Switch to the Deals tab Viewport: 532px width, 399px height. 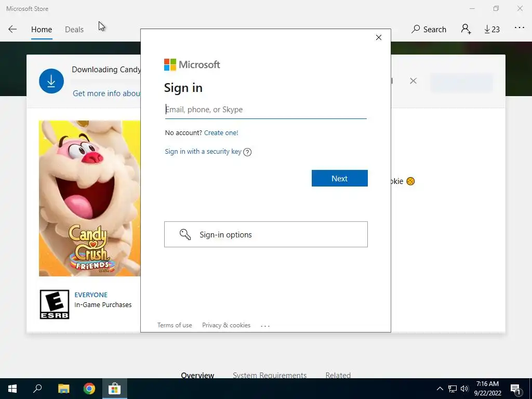pos(74,30)
